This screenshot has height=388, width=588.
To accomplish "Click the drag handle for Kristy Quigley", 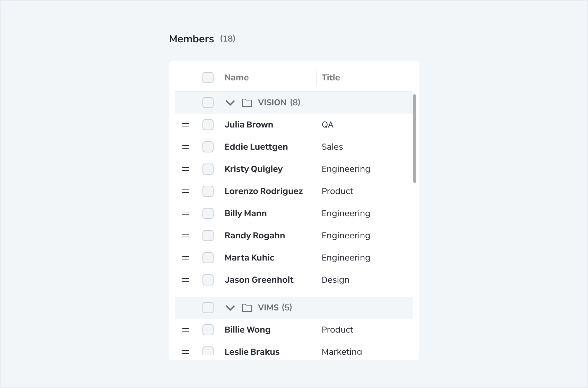I will click(186, 169).
